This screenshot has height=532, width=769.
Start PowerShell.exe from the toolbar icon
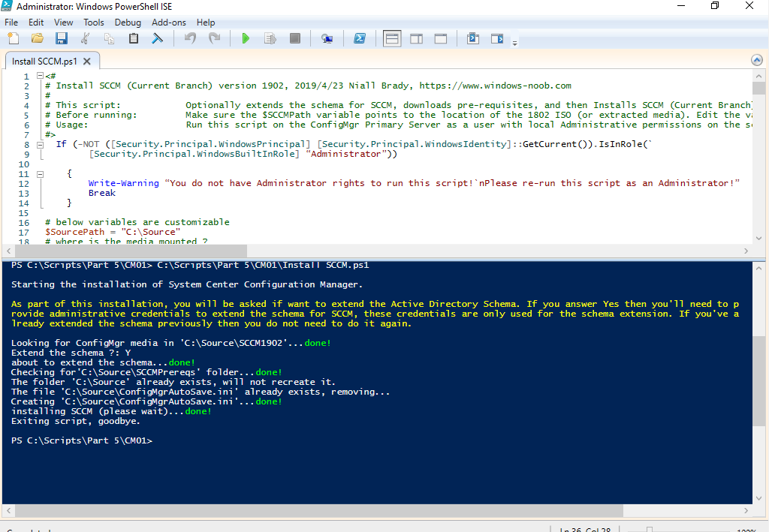pyautogui.click(x=360, y=38)
